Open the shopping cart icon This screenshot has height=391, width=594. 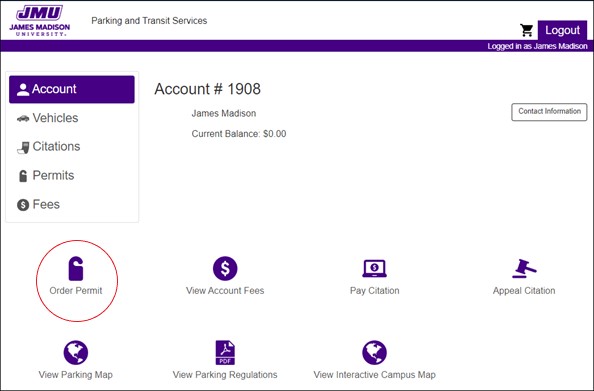pyautogui.click(x=527, y=30)
